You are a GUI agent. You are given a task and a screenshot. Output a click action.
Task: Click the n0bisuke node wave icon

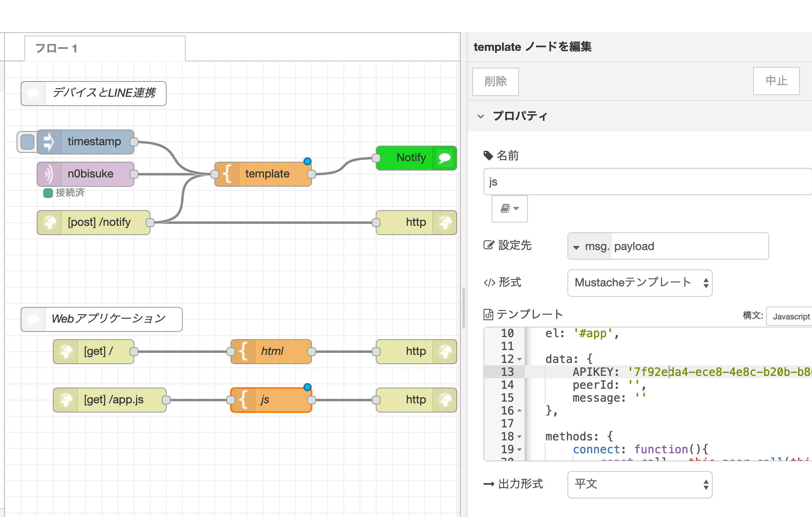click(49, 174)
